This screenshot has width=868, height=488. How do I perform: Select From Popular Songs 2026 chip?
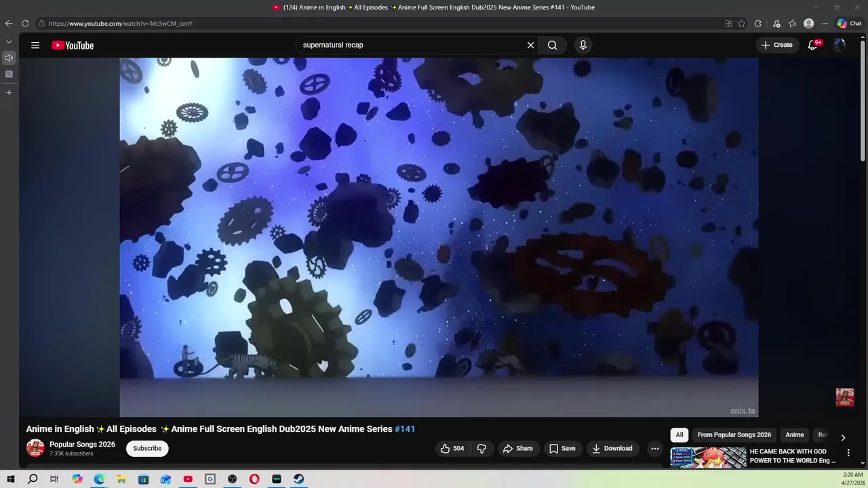tap(734, 435)
